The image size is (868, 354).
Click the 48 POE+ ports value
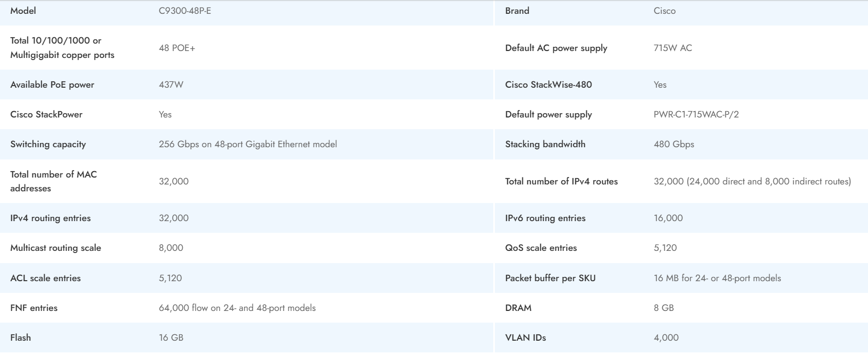coord(176,48)
